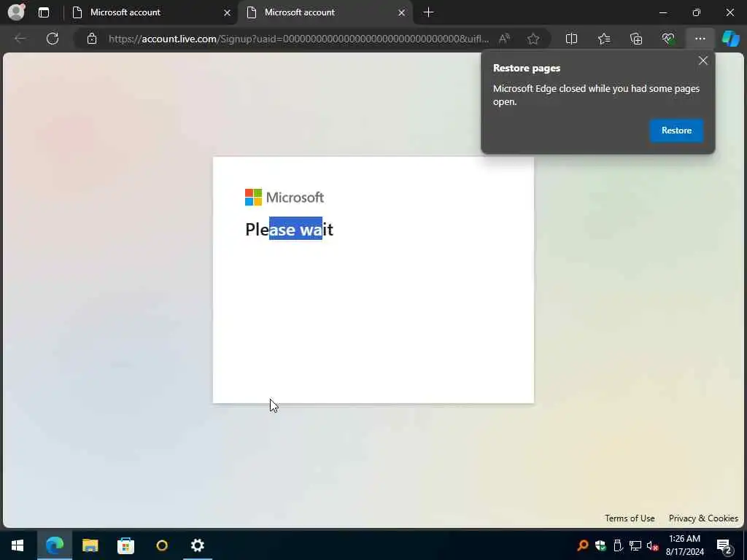Open Read aloud icon in address bar

[505, 39]
